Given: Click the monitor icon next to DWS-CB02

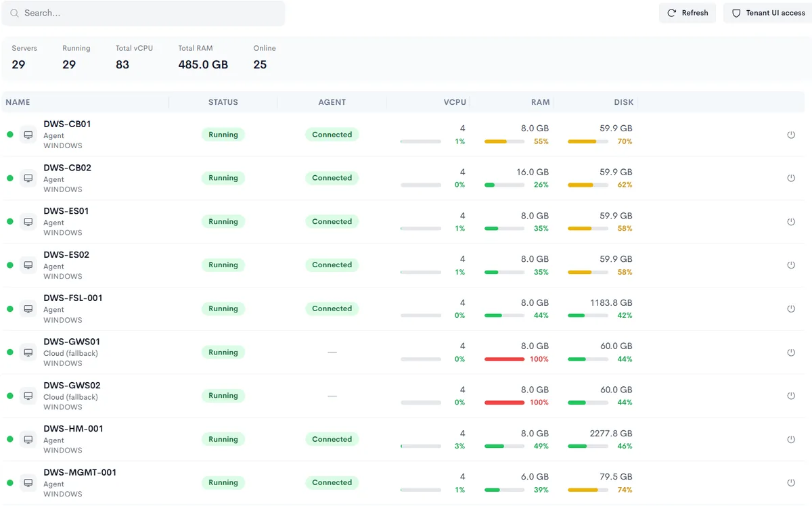Looking at the screenshot, I should (28, 178).
